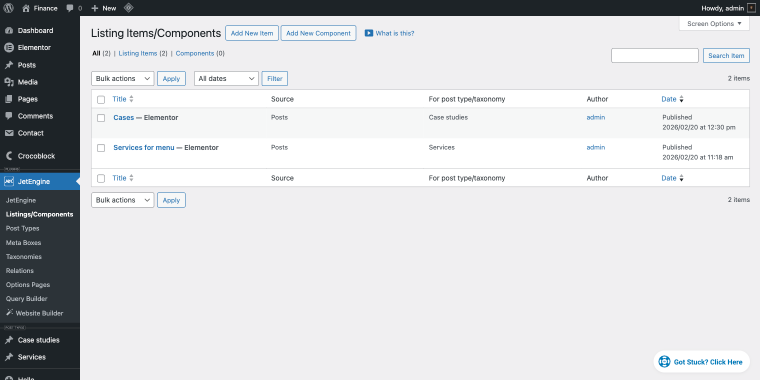Open the bottom Bulk actions dropdown

coord(123,200)
